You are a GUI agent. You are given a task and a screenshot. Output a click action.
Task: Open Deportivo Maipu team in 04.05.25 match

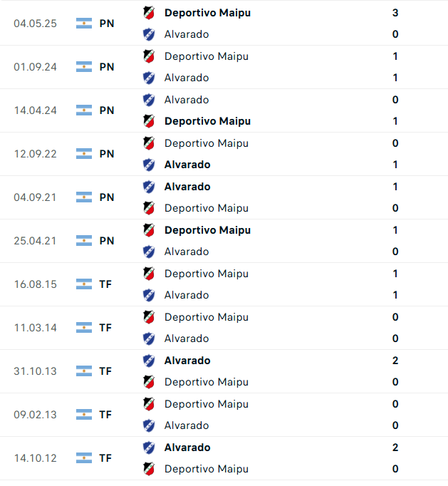(207, 13)
